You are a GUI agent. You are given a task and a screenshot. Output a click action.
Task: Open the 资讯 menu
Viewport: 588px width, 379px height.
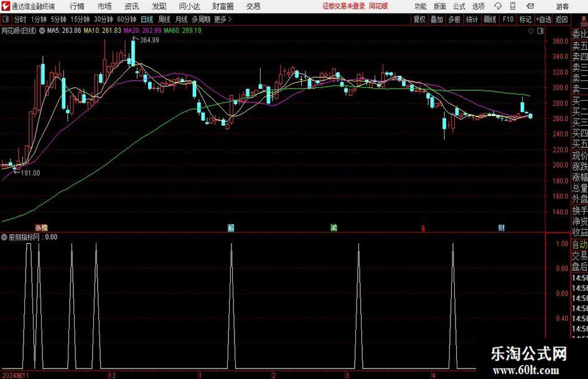[132, 6]
